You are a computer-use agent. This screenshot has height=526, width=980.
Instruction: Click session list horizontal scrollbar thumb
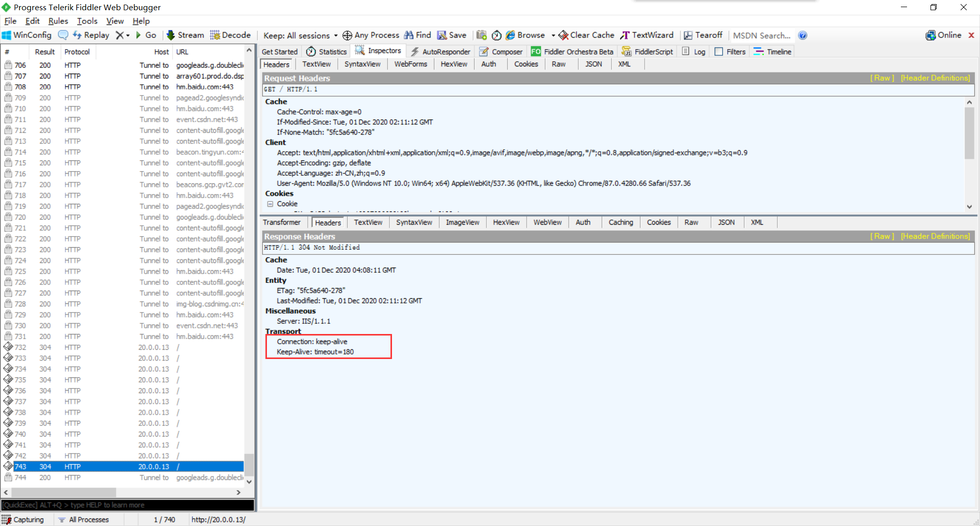tap(64, 492)
